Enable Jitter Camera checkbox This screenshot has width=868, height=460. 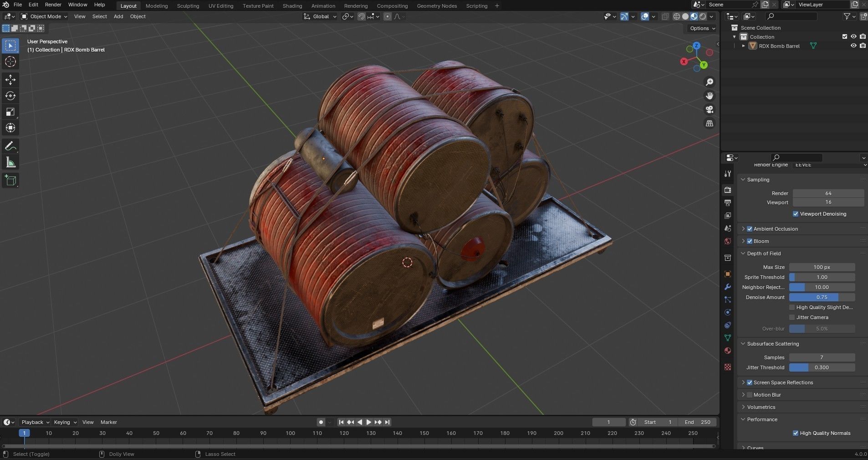[x=792, y=317]
